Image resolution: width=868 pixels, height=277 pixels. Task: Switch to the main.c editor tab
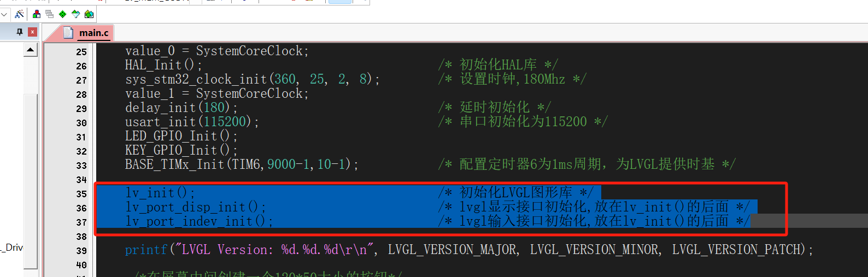click(93, 33)
